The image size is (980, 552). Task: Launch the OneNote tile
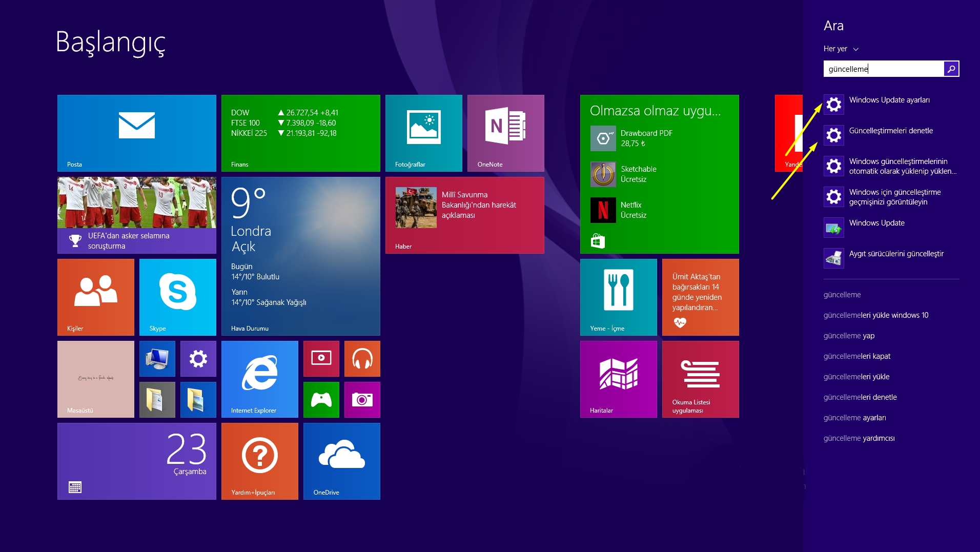click(x=505, y=133)
